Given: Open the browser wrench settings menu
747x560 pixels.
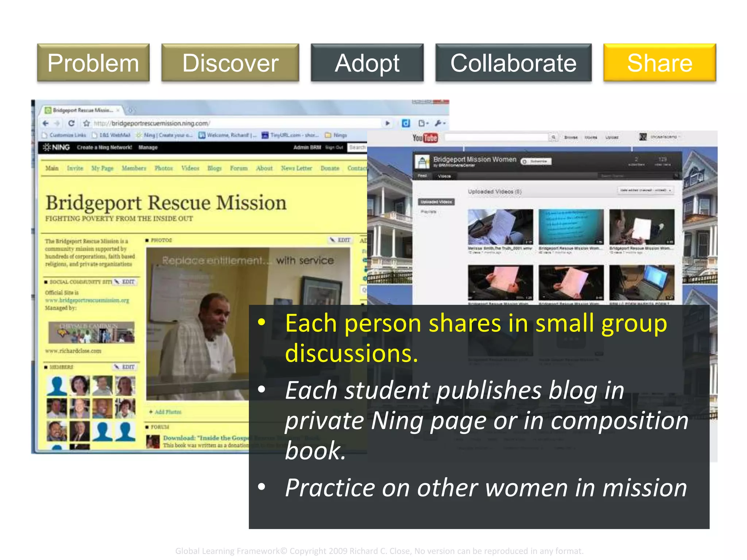Looking at the screenshot, I should point(440,123).
